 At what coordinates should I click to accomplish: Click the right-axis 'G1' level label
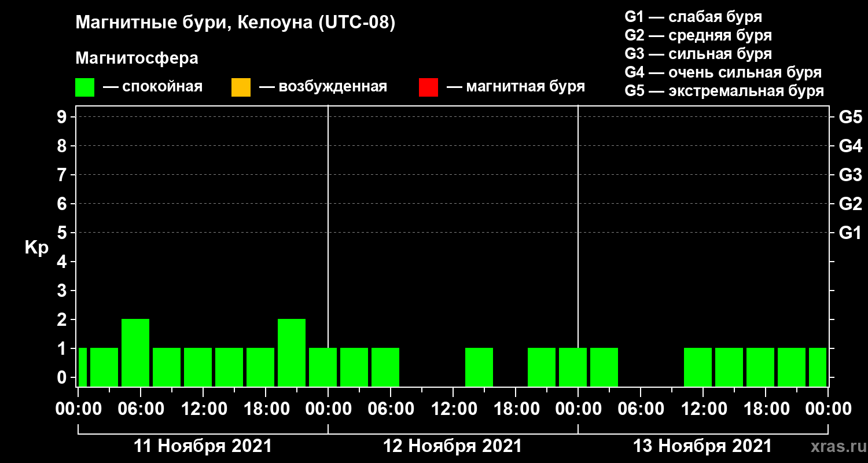(850, 233)
